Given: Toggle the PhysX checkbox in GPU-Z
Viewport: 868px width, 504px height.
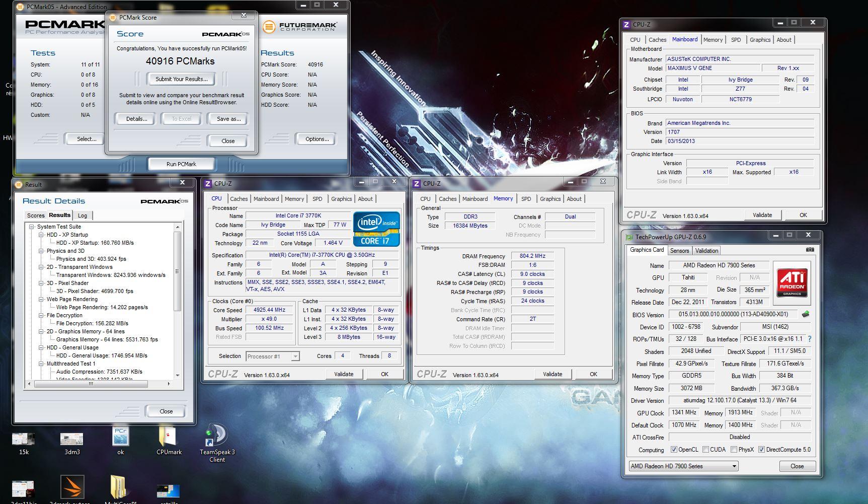Looking at the screenshot, I should coord(734,450).
